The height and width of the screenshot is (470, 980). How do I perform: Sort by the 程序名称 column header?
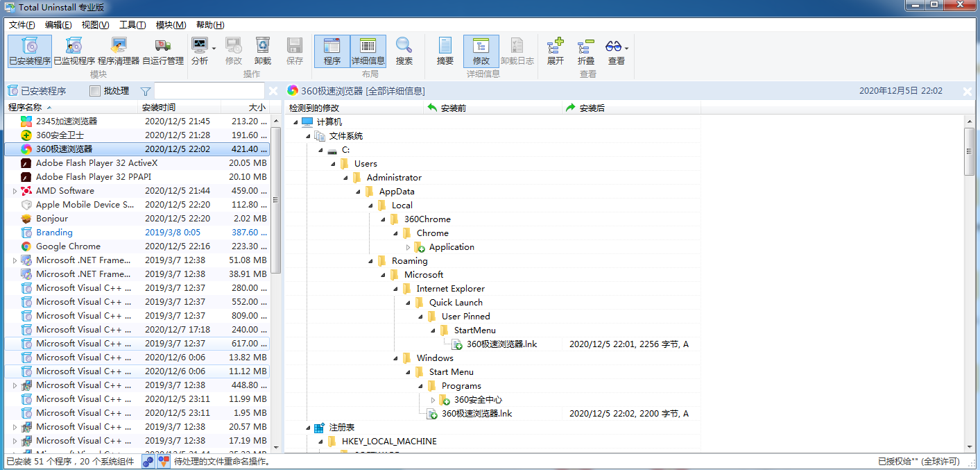[x=72, y=108]
